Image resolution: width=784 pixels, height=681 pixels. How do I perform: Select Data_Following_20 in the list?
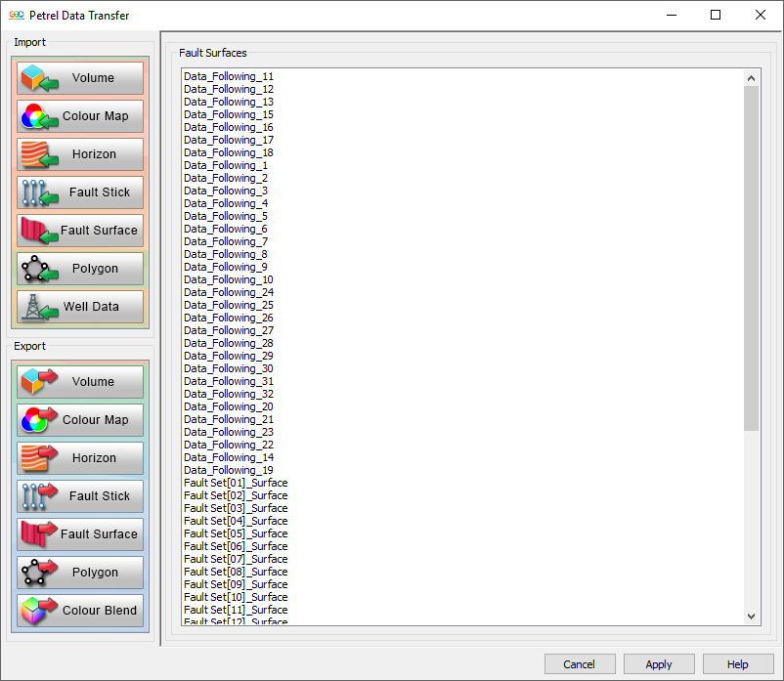pos(229,406)
